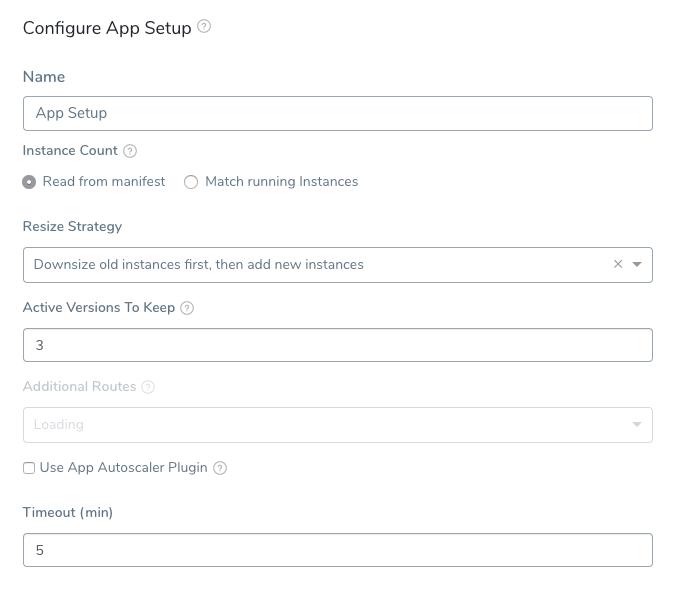Click the Active Versions To Keep input
The image size is (675, 601).
click(x=338, y=345)
